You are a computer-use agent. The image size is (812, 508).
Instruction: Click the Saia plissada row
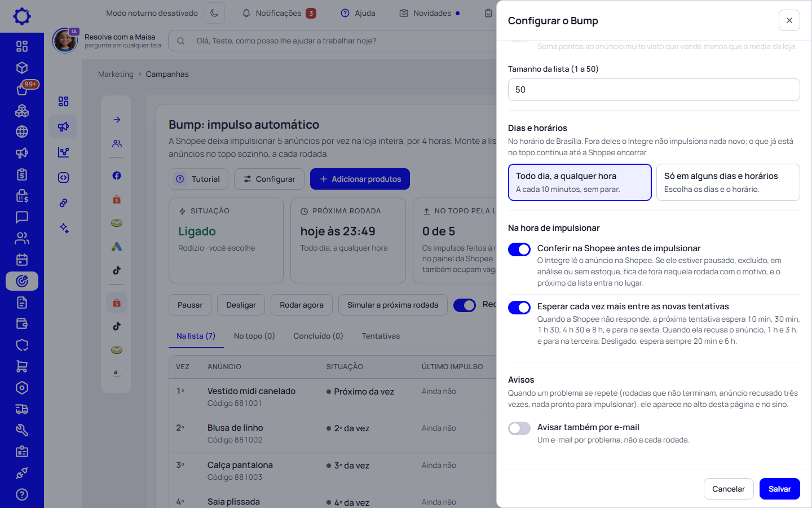[x=333, y=499]
